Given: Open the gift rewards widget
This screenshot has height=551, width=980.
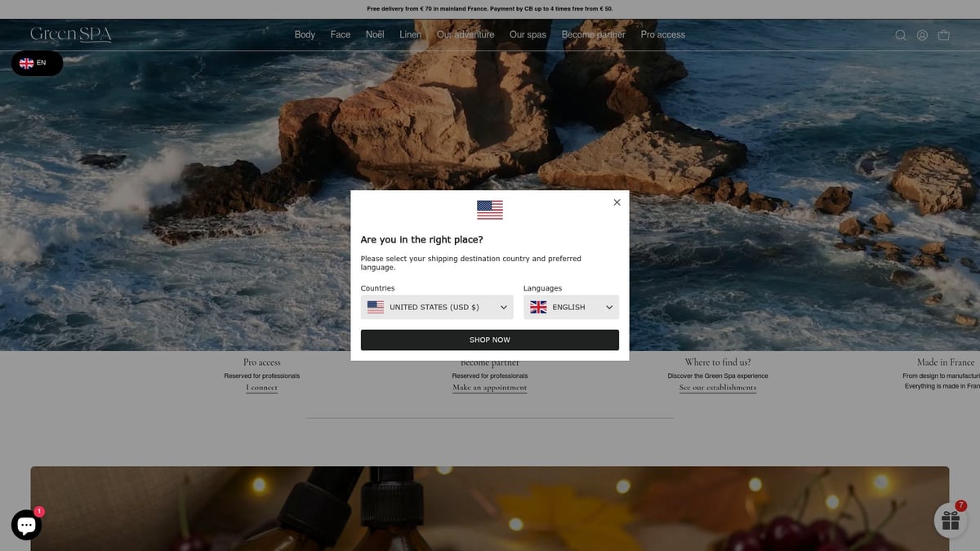Looking at the screenshot, I should tap(950, 520).
